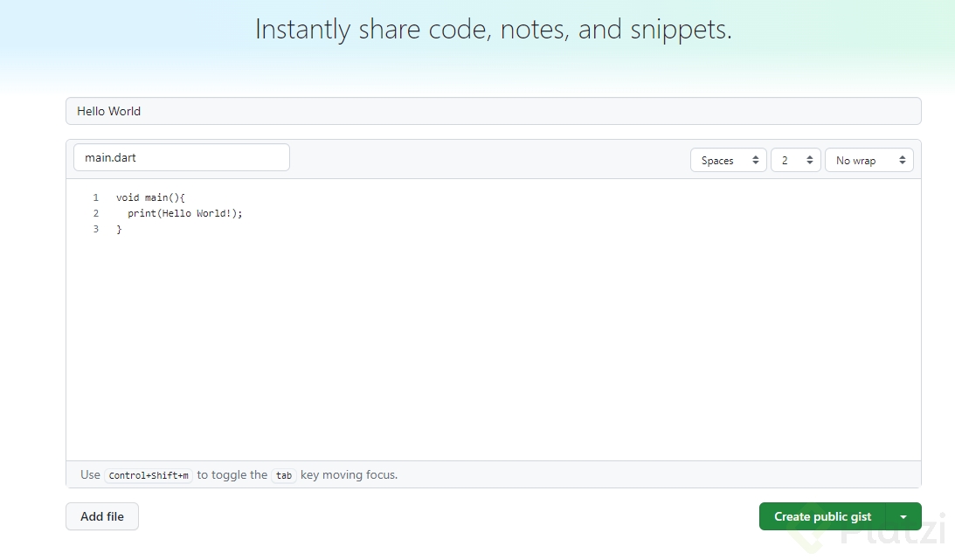Image resolution: width=955 pixels, height=560 pixels.
Task: Click line number 1 in the gutter
Action: click(96, 197)
